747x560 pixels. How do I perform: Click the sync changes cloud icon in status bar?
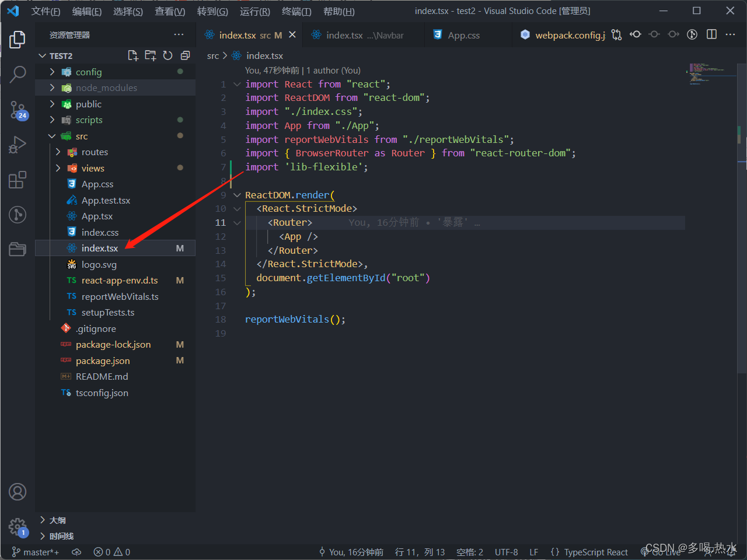pyautogui.click(x=76, y=552)
